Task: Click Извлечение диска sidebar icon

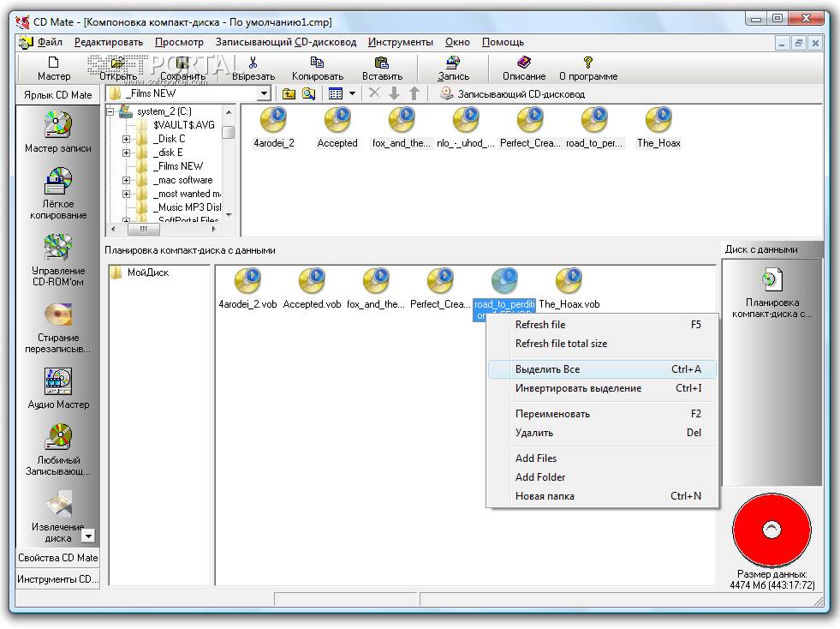Action: pyautogui.click(x=58, y=504)
